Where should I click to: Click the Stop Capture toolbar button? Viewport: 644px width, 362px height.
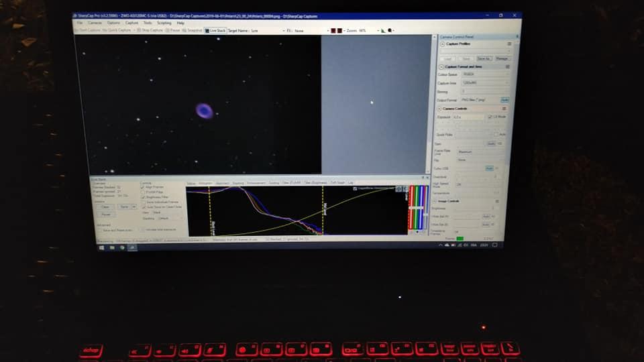pos(150,30)
